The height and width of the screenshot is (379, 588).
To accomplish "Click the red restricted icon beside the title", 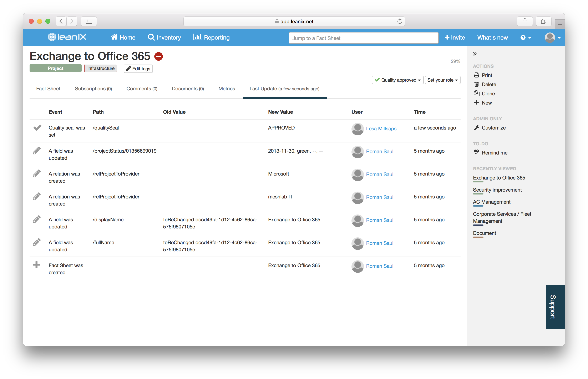I will 158,56.
